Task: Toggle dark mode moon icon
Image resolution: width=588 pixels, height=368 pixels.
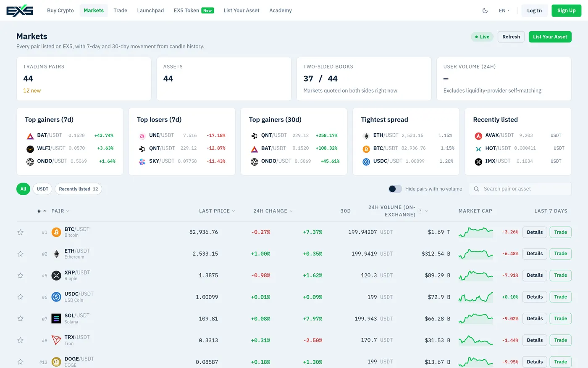Action: pyautogui.click(x=485, y=11)
